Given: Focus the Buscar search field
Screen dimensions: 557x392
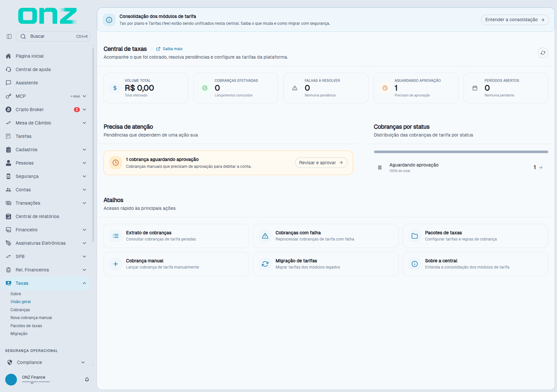Looking at the screenshot, I should [x=53, y=36].
